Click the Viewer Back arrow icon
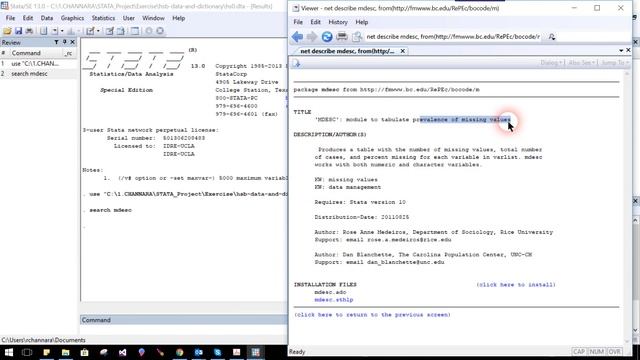Image resolution: width=640 pixels, height=360 pixels. pos(297,37)
